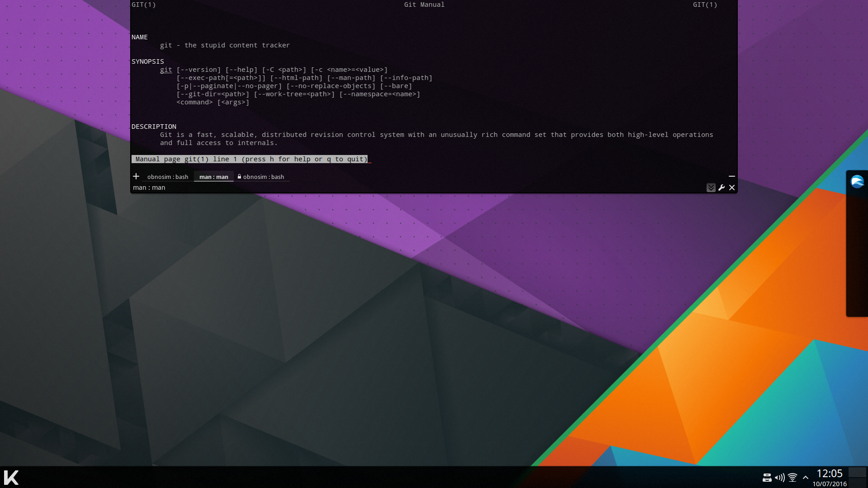Click the 'Git Manual' header text
Screen dimensions: 868x488
point(424,5)
